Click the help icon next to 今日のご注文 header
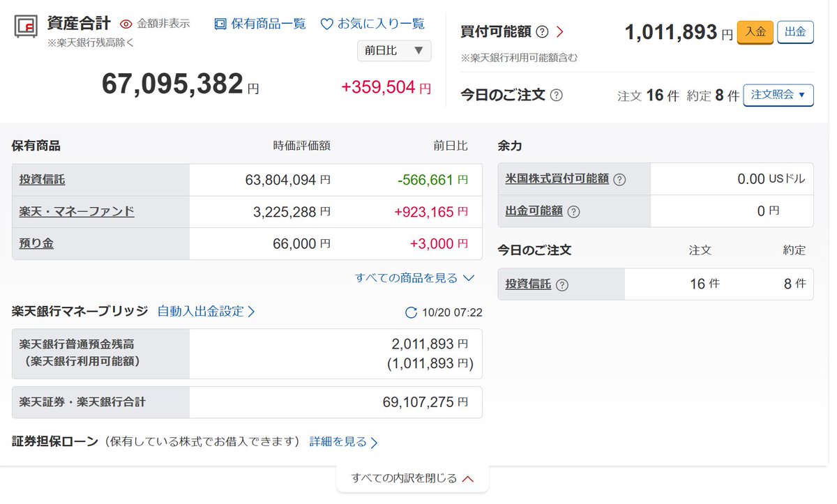The width and height of the screenshot is (837, 504). coord(556,96)
